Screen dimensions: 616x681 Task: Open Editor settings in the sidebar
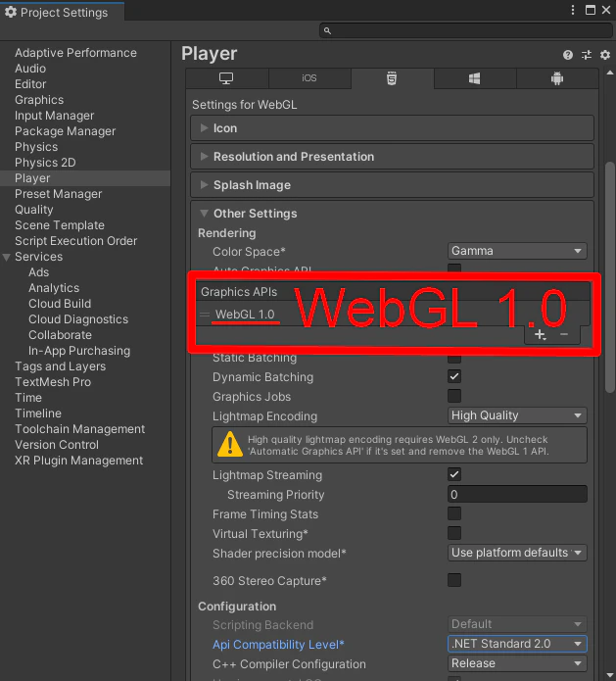click(x=30, y=84)
